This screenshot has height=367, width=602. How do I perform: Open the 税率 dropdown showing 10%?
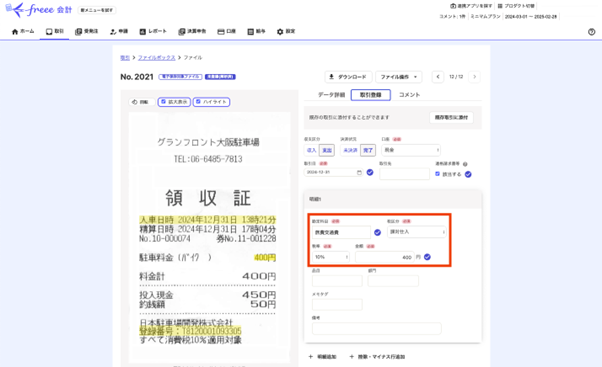pyautogui.click(x=331, y=257)
